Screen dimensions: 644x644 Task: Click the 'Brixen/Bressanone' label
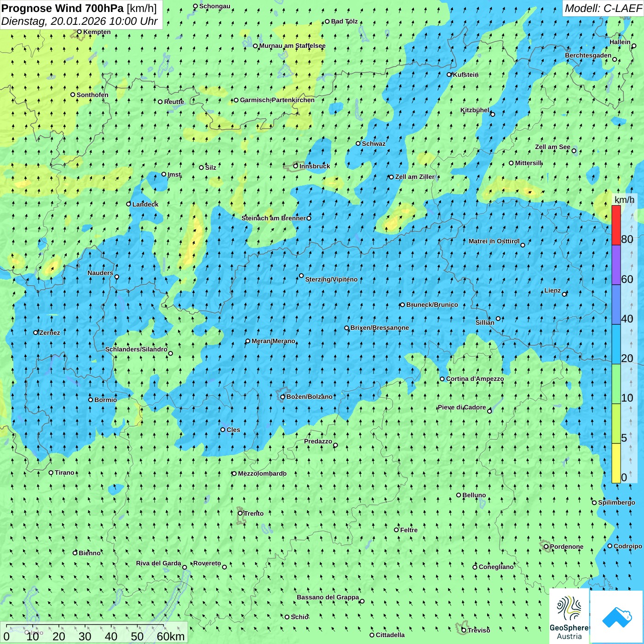click(380, 328)
